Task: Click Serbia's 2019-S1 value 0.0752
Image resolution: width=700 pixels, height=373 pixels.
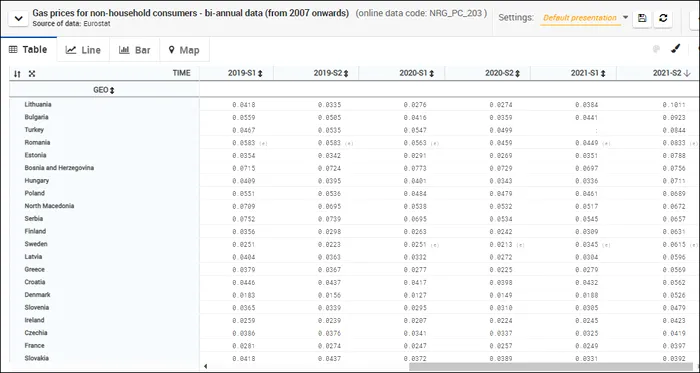Action: tap(244, 219)
